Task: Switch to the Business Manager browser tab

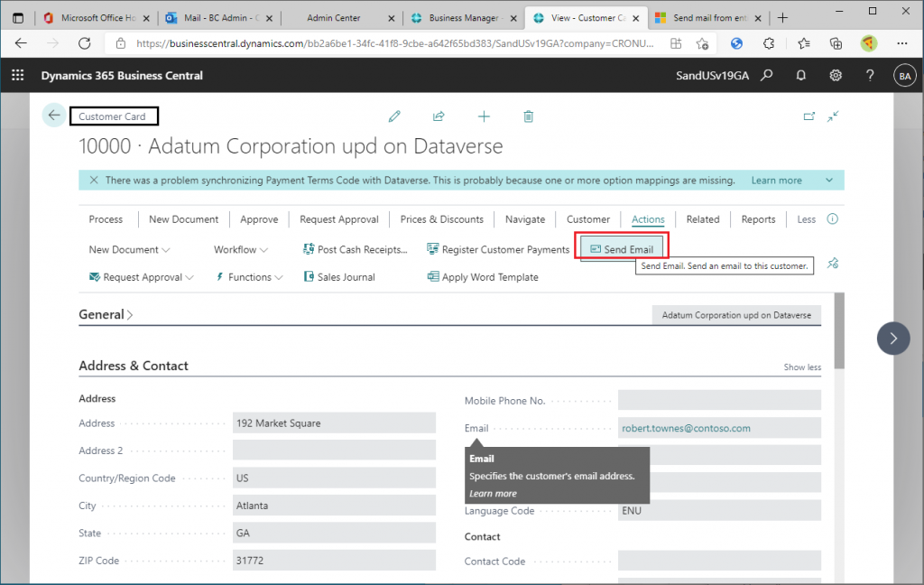Action: [464, 18]
